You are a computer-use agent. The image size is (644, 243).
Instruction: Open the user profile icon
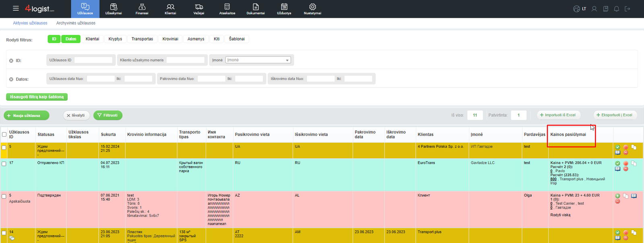click(594, 8)
